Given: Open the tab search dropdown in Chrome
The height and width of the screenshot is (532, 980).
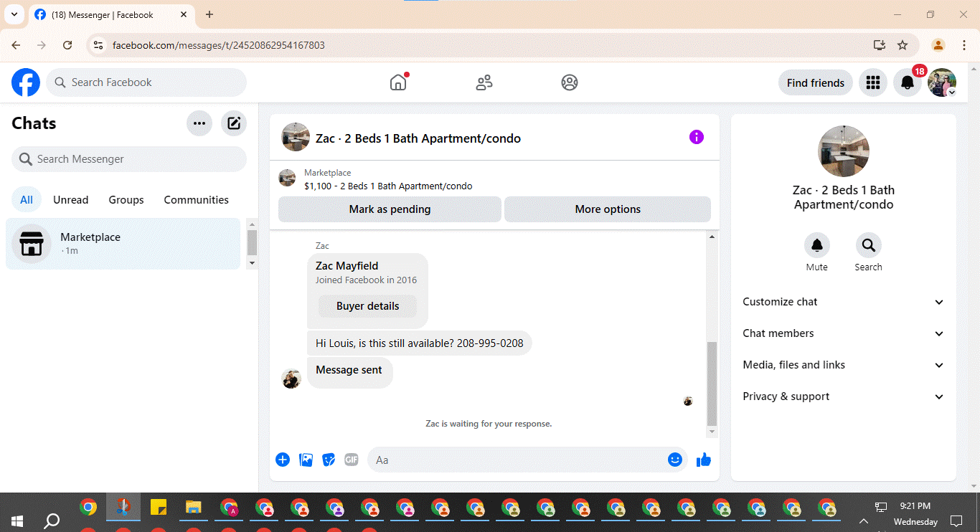Looking at the screenshot, I should (14, 14).
